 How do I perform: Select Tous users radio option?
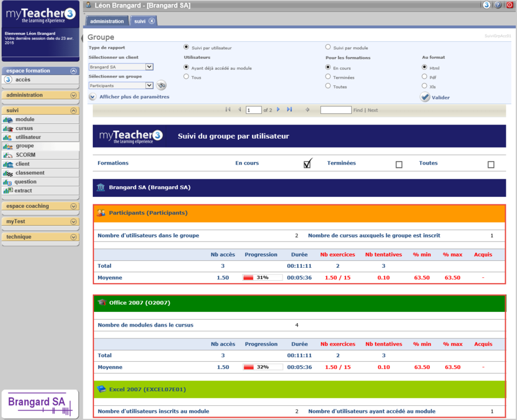[x=186, y=77]
